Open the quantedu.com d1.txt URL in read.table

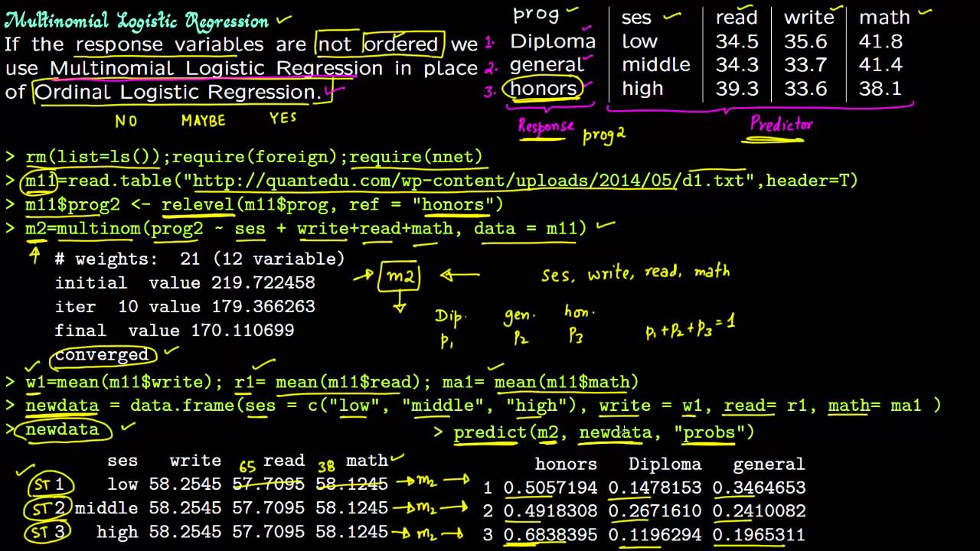[x=470, y=181]
